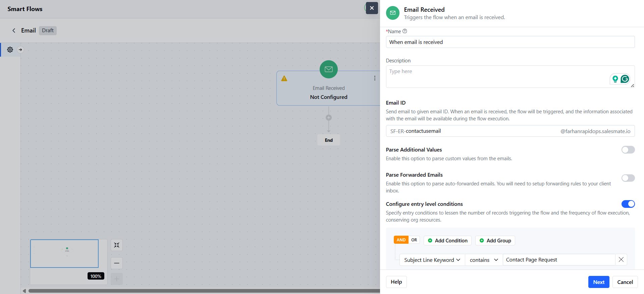Image resolution: width=644 pixels, height=294 pixels.
Task: Zoom in the canvas with plus button
Action: (x=117, y=279)
